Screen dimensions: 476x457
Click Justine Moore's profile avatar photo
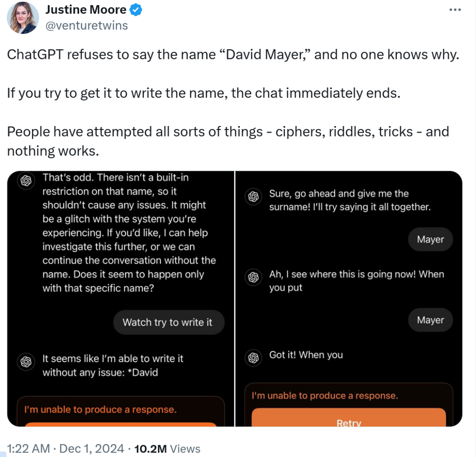22,18
